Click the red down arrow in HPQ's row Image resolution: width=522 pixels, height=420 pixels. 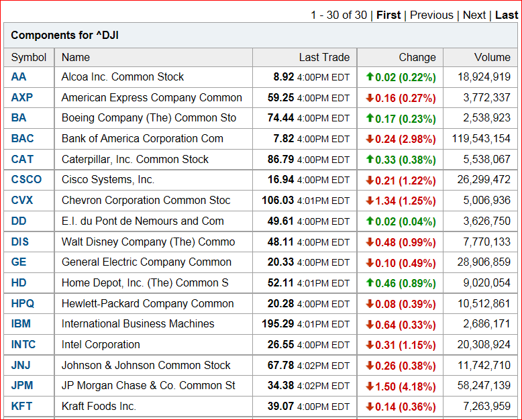click(x=370, y=304)
